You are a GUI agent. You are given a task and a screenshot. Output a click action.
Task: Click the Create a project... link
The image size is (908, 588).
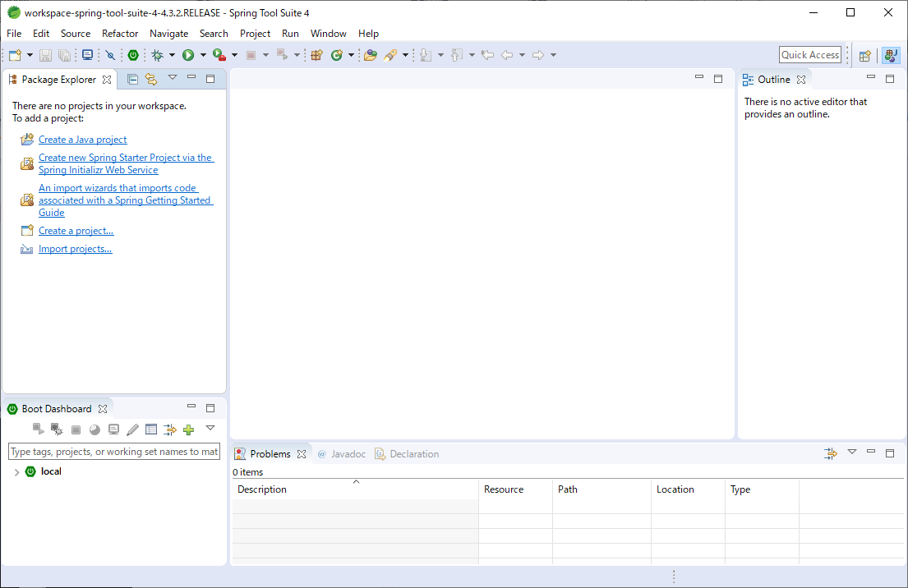click(76, 231)
